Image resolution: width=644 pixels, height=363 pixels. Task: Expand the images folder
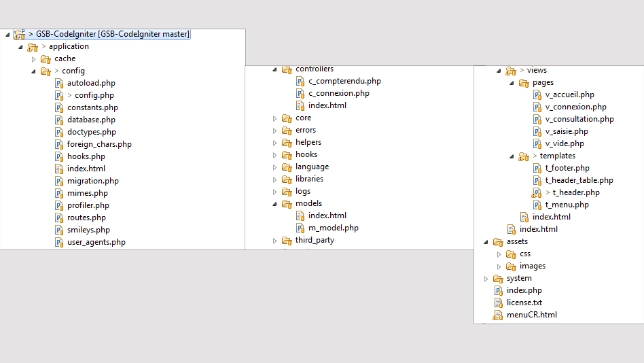(x=499, y=266)
